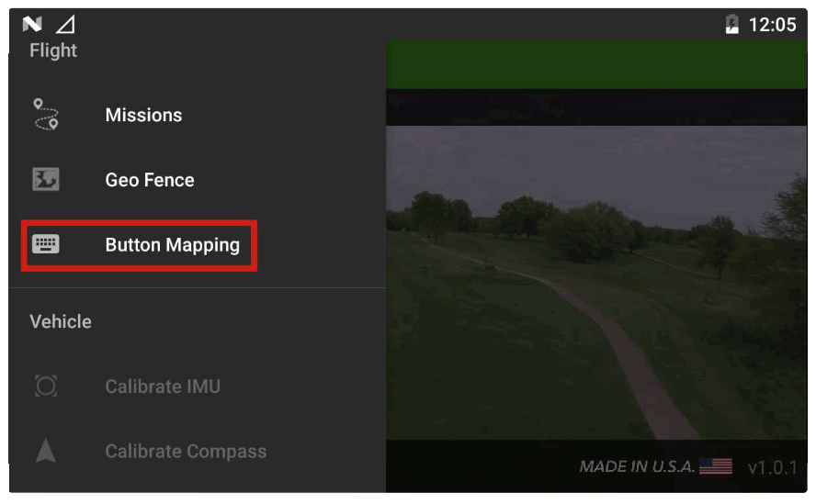Viewport: 816px width, 504px height.
Task: Click the MADE IN U.S.A. text
Action: pyautogui.click(x=637, y=466)
